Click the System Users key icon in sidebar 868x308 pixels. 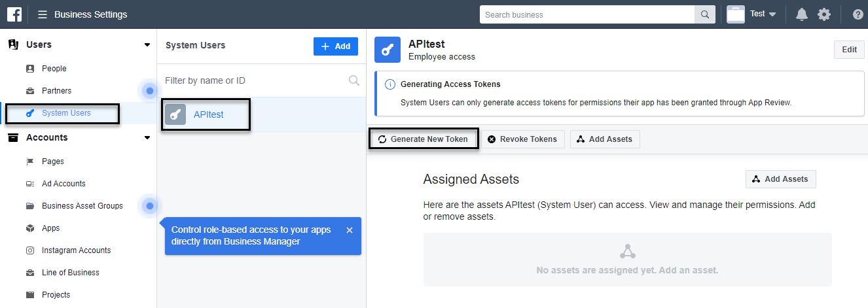click(29, 113)
